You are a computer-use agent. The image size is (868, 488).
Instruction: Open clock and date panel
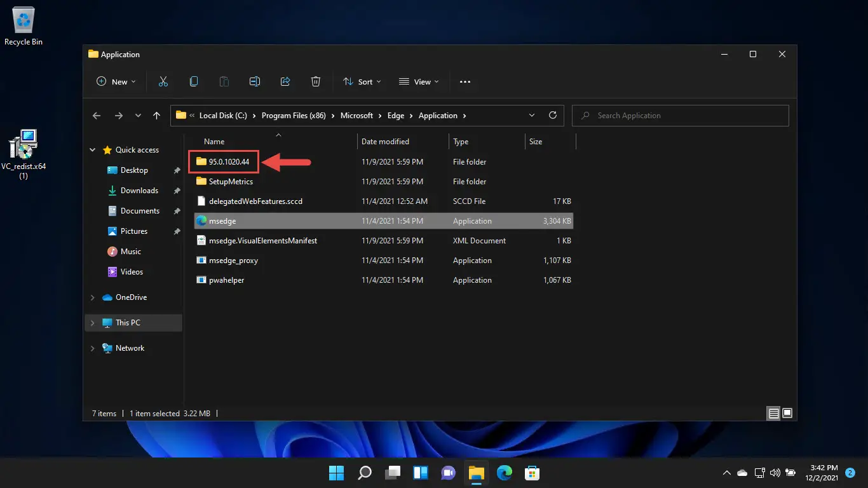(x=820, y=473)
